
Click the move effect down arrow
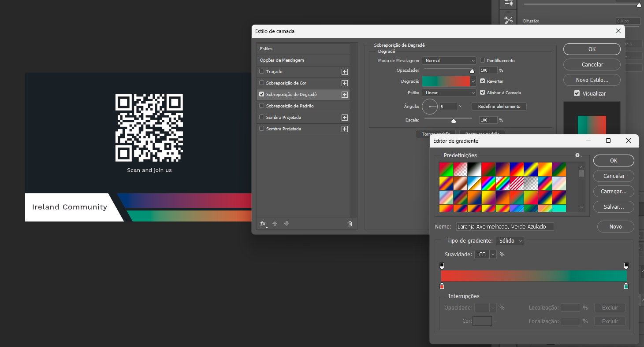[287, 224]
